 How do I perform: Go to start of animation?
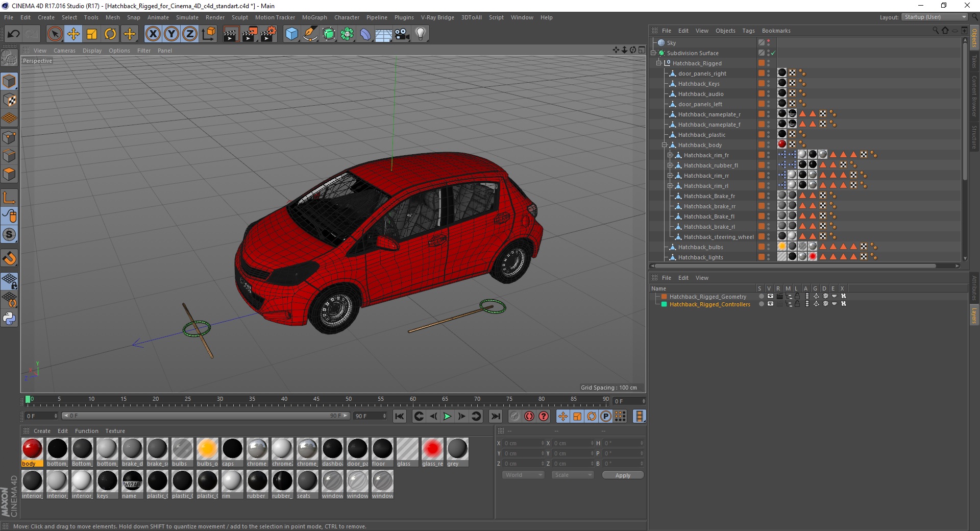400,416
